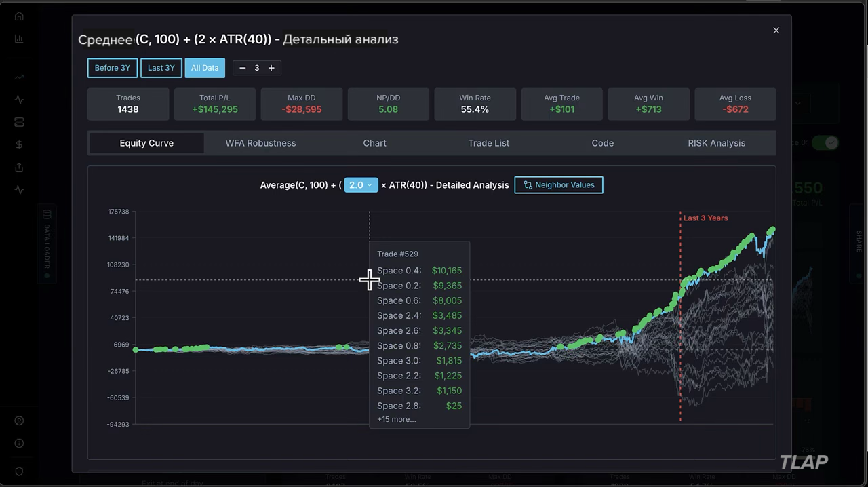
Task: Click the Space 2.6: $3,345 tooltip row
Action: click(x=419, y=331)
